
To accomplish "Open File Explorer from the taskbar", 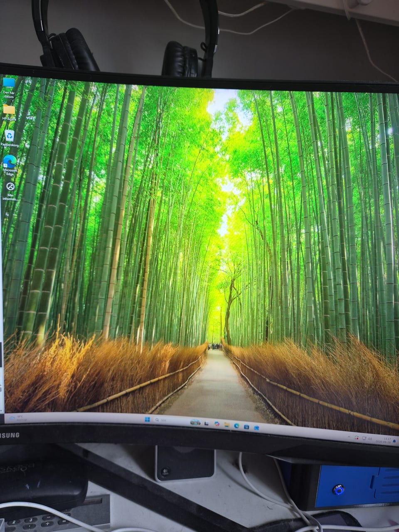I will pos(227,425).
